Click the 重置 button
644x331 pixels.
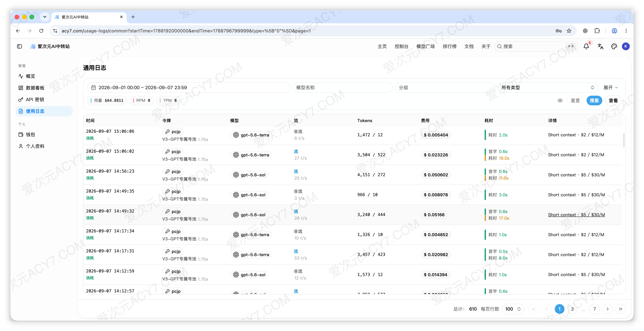pyautogui.click(x=575, y=101)
